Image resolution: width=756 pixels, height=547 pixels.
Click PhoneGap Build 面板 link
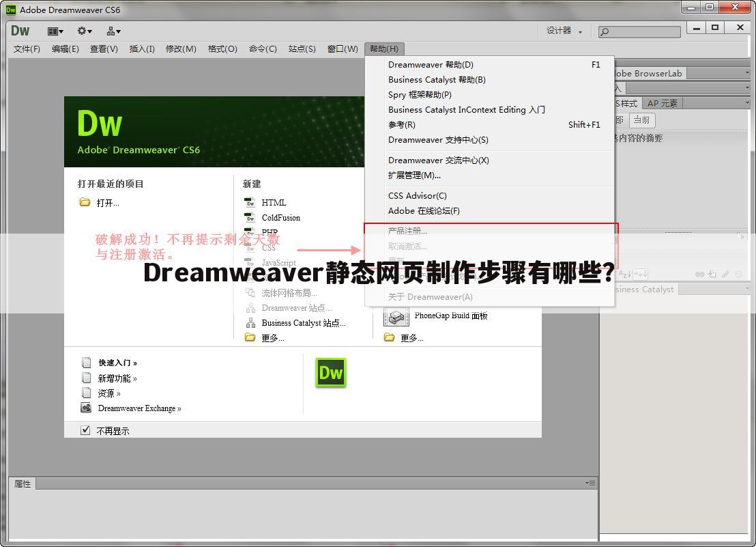tap(451, 315)
